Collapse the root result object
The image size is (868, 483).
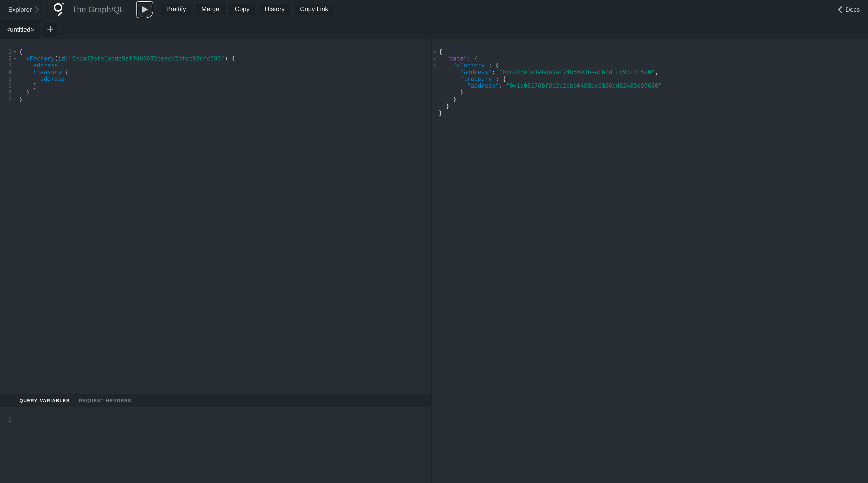[x=435, y=52]
